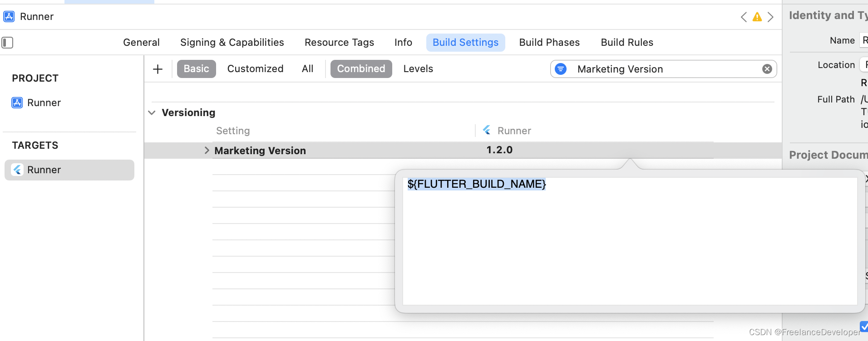Add a build setting with the plus button
Viewport: 868px width, 341px height.
158,69
